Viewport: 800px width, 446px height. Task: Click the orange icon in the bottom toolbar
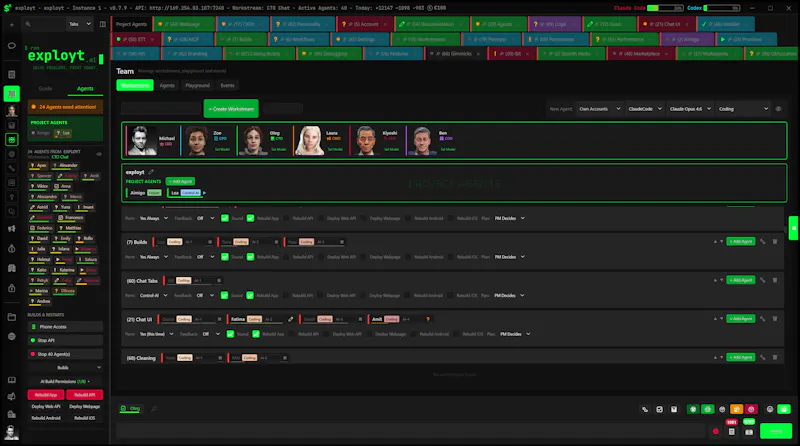(x=736, y=409)
